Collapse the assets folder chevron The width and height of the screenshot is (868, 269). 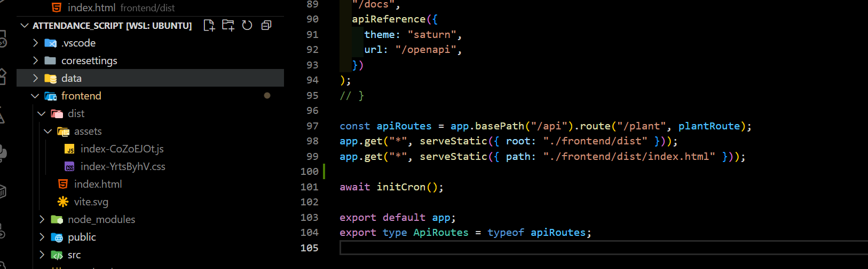[x=48, y=131]
